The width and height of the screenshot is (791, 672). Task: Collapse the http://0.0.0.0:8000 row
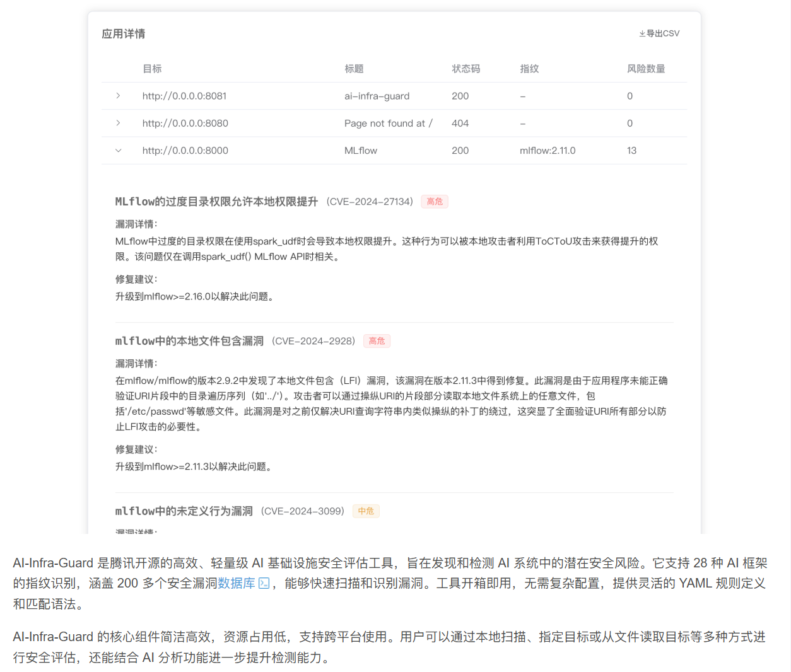118,151
